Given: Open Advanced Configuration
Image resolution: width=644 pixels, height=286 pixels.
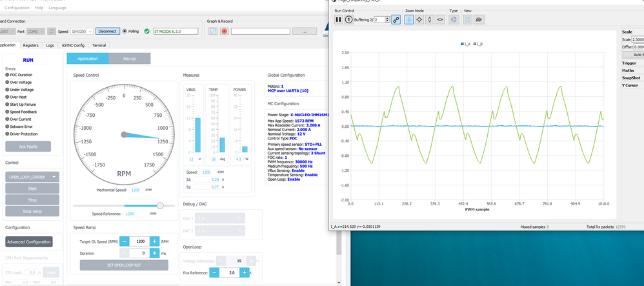Looking at the screenshot, I should click(x=29, y=241).
